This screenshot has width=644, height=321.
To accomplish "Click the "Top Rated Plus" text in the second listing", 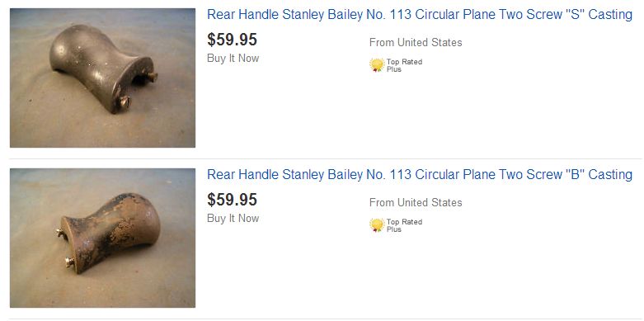I will (x=404, y=225).
